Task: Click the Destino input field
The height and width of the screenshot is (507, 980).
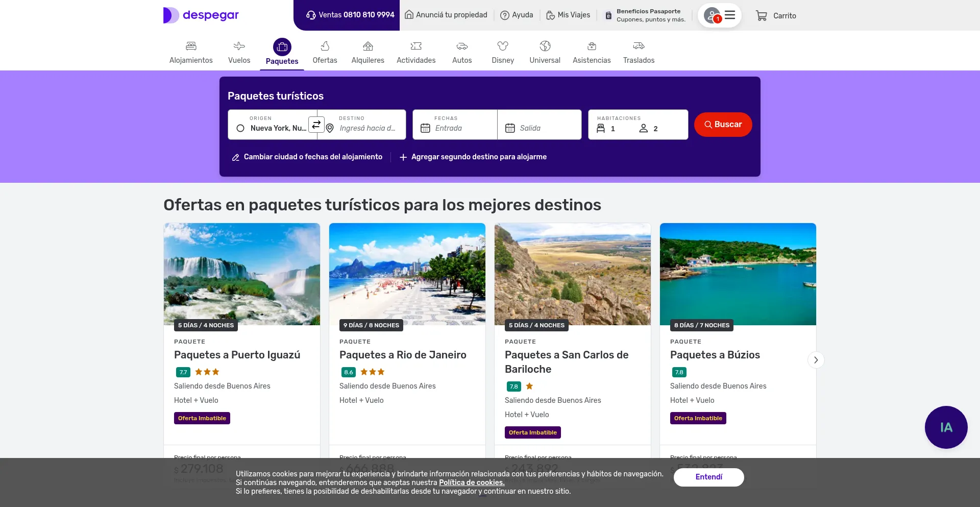Action: (x=367, y=128)
